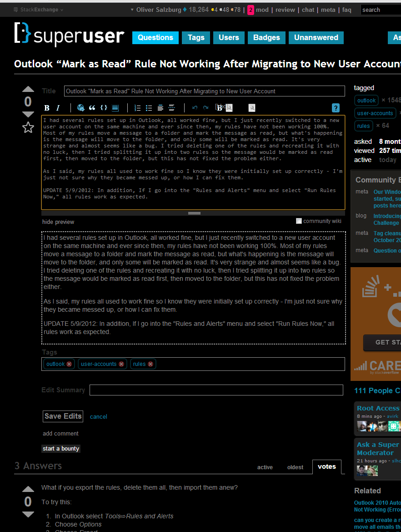Viewport: 401px width, 532px height.
Task: Insert heading using heading icon
Action: click(160, 108)
